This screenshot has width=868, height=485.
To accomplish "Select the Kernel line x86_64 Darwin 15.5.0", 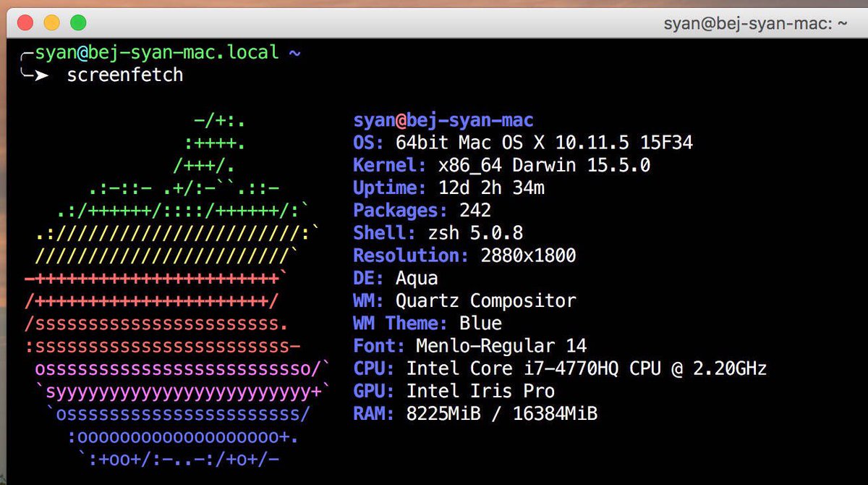I will click(501, 165).
